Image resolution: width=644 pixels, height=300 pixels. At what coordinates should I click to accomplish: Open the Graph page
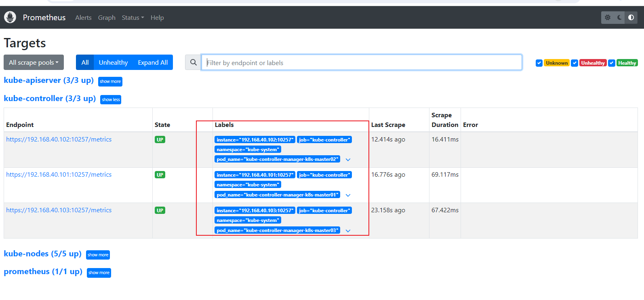(107, 18)
